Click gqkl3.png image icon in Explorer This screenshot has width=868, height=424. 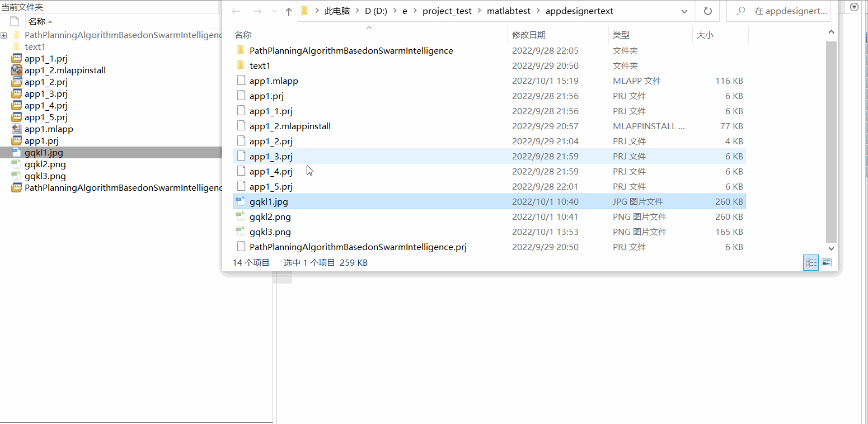(241, 232)
